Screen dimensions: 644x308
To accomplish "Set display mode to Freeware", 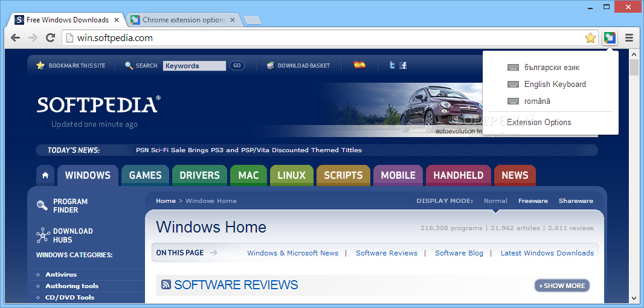I will 533,201.
